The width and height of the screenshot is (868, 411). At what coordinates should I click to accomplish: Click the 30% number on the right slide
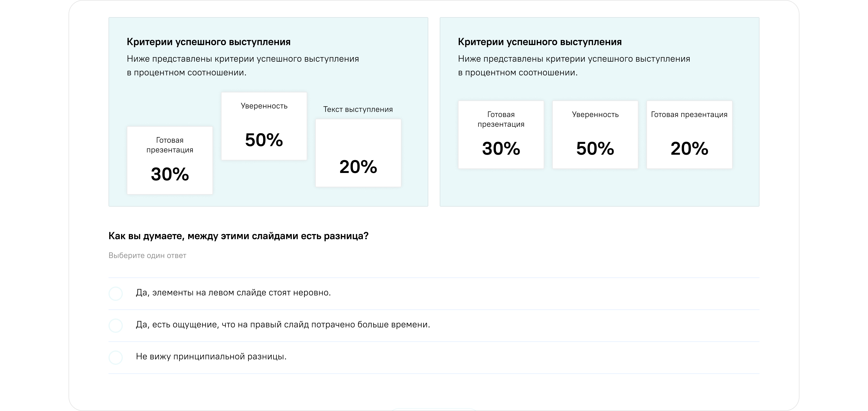501,149
